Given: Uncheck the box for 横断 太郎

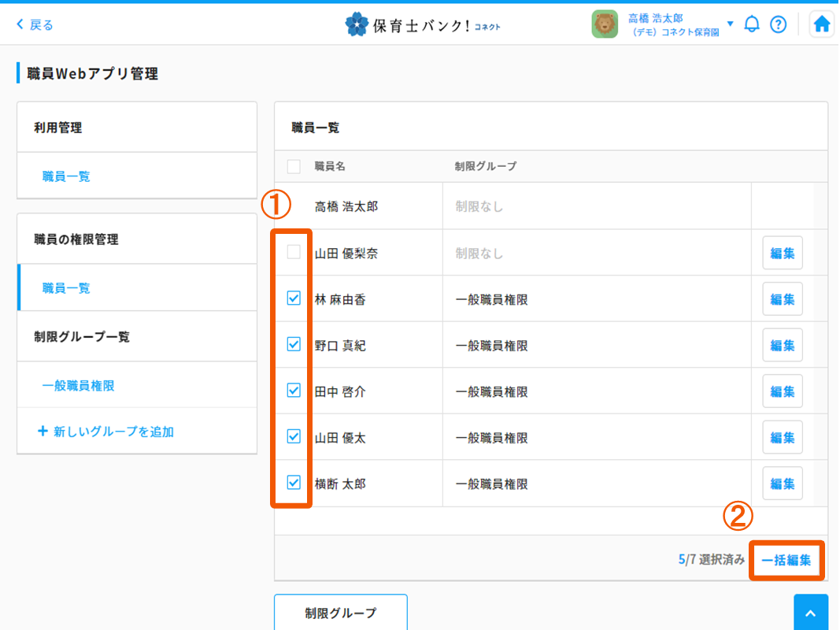Looking at the screenshot, I should 294,483.
